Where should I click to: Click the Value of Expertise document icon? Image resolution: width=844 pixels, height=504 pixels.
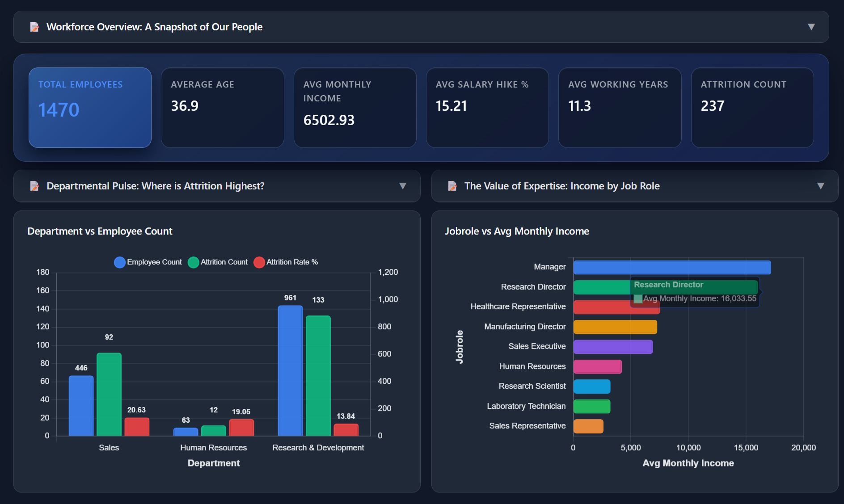point(453,186)
